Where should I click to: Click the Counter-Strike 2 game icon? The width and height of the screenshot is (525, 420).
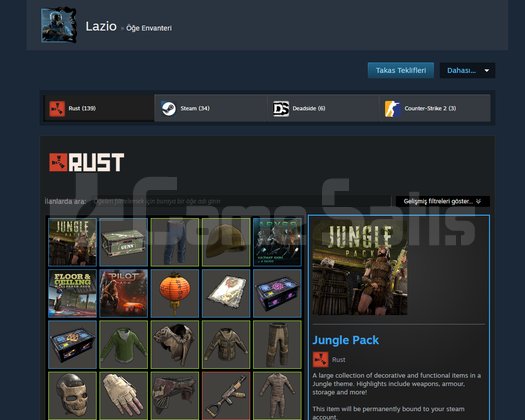pyautogui.click(x=392, y=109)
